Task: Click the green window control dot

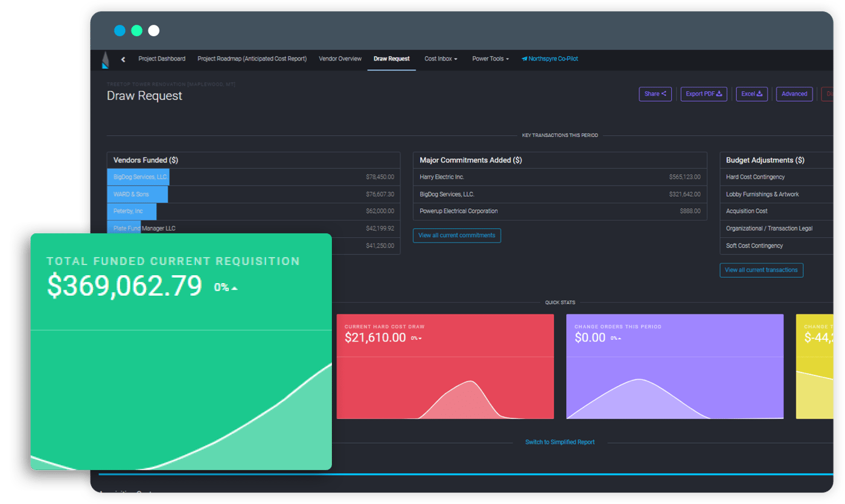Action: (x=136, y=31)
